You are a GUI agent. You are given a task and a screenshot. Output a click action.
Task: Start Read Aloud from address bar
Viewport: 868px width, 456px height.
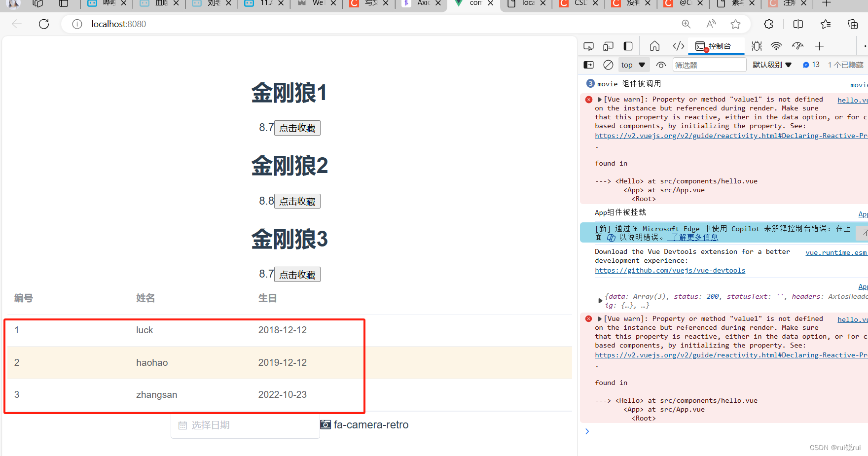(x=711, y=24)
